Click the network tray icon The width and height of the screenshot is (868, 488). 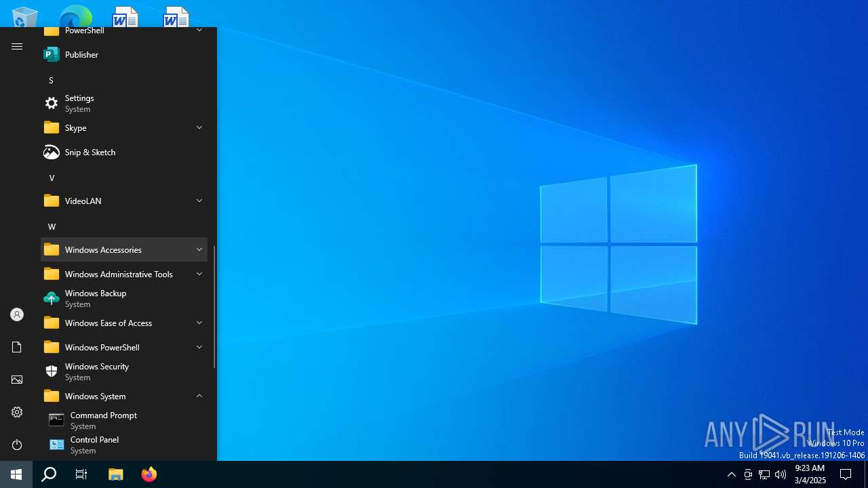click(764, 474)
